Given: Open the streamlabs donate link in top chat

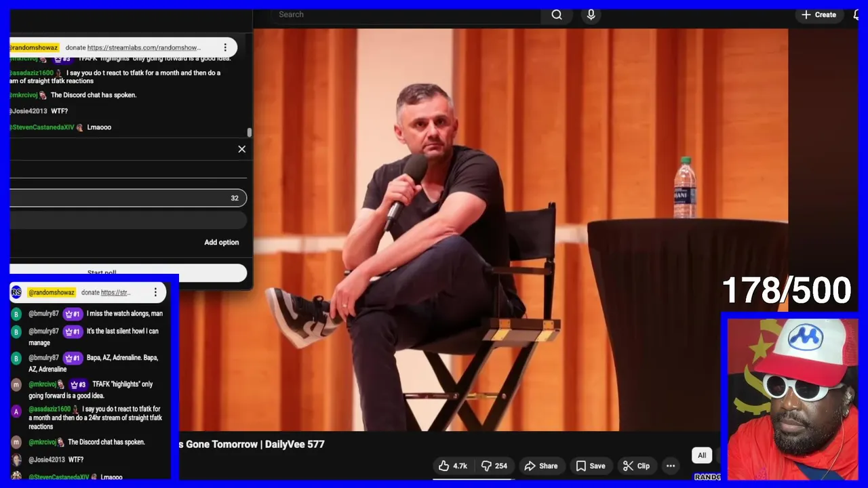Looking at the screenshot, I should coord(144,47).
